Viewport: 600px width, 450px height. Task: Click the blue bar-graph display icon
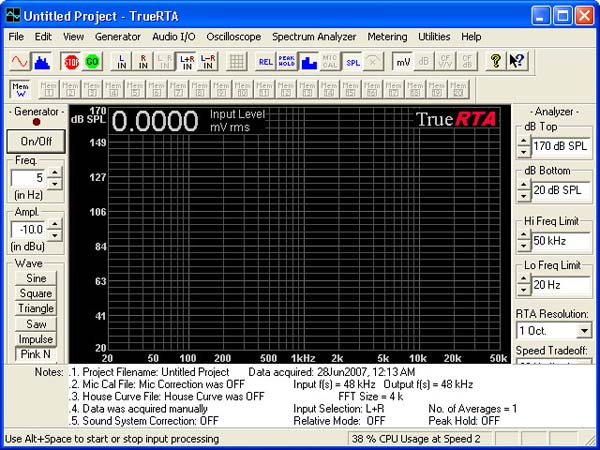308,61
